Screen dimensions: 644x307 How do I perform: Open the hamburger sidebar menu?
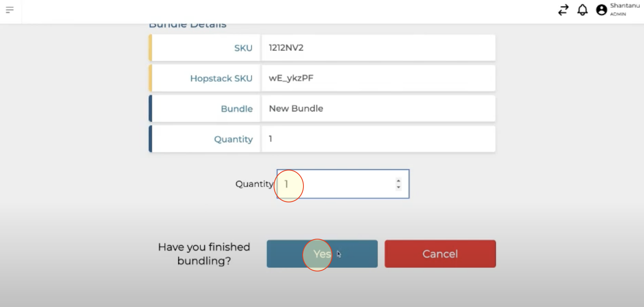coord(10,10)
